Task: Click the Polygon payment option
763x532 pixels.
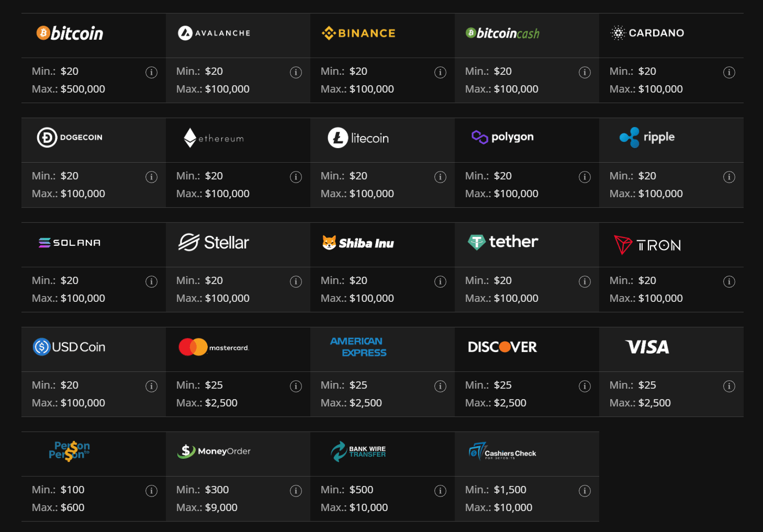Action: (502, 137)
